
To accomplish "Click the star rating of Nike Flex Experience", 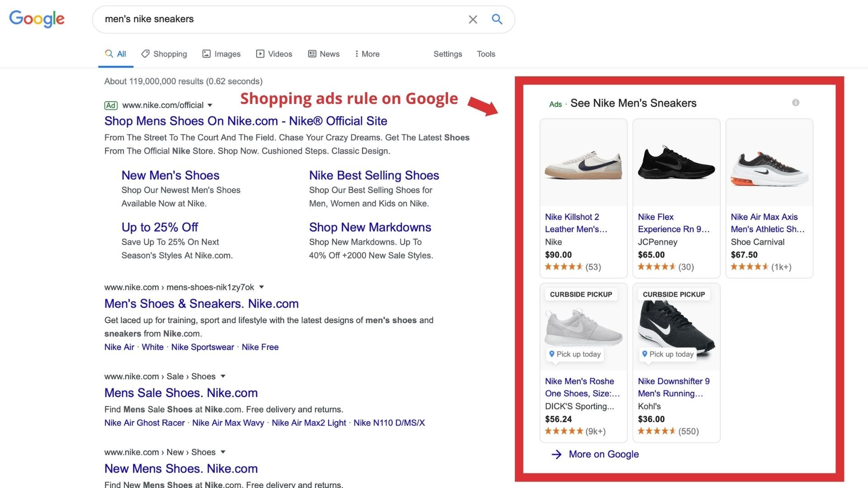I will click(657, 267).
